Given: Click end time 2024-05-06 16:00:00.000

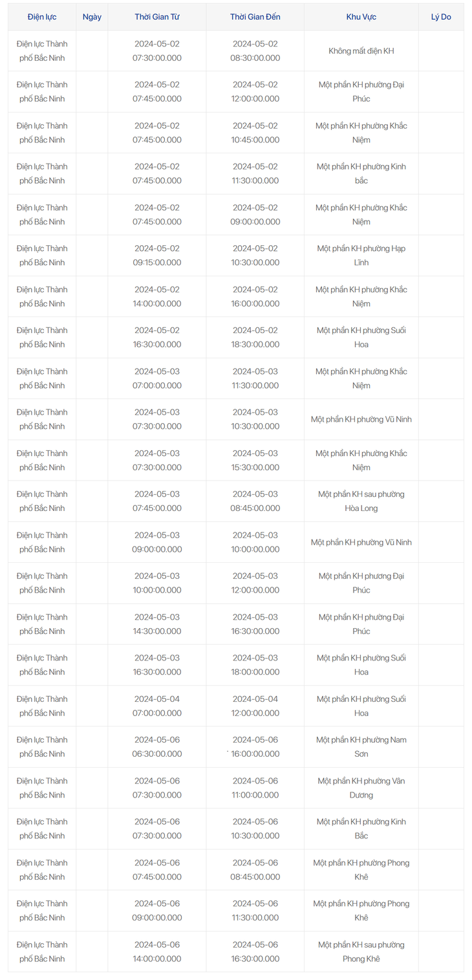Looking at the screenshot, I should pyautogui.click(x=255, y=746).
